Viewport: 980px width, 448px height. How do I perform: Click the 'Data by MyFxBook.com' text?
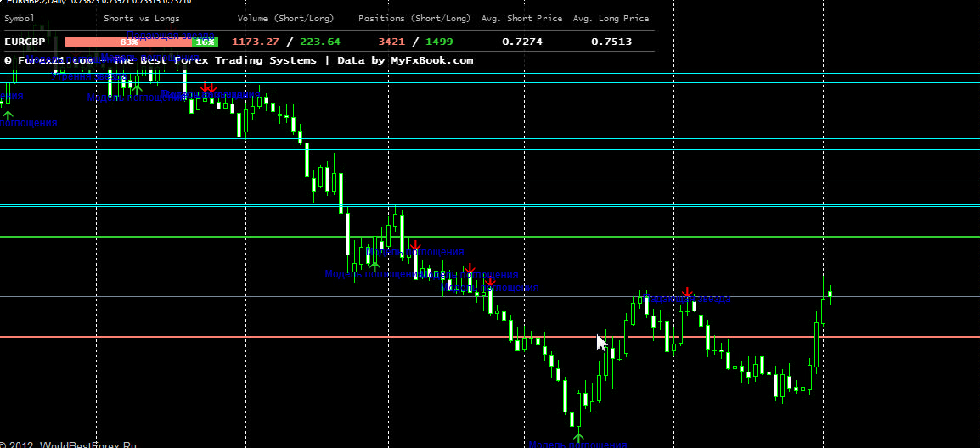405,60
